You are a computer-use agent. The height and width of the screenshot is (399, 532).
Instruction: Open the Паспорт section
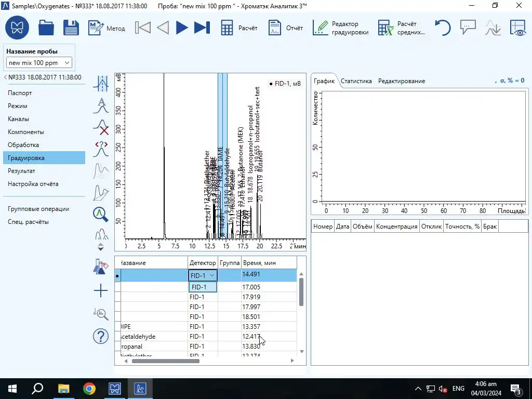pos(44,93)
